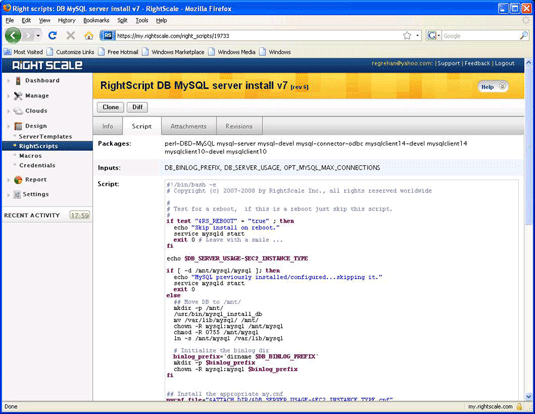The image size is (535, 414).
Task: Open the Bookmarks menu
Action: (x=96, y=20)
